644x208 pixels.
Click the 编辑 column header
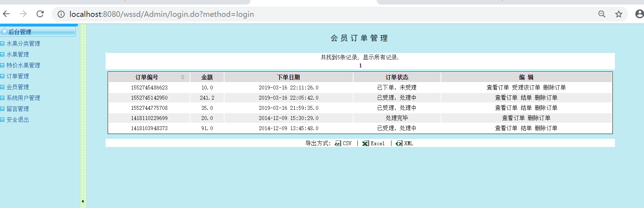tap(526, 77)
